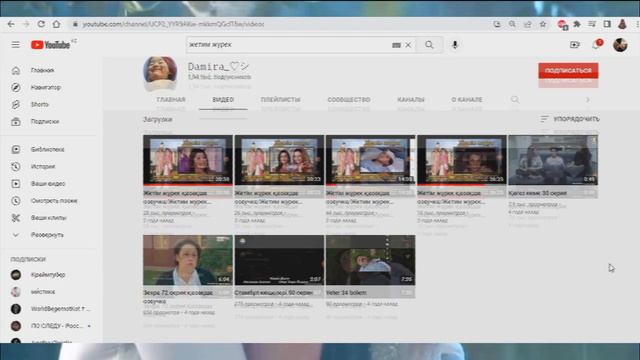Open browser extensions puzzle icon
Image resolution: width=640 pixels, height=360 pixels.
click(577, 24)
